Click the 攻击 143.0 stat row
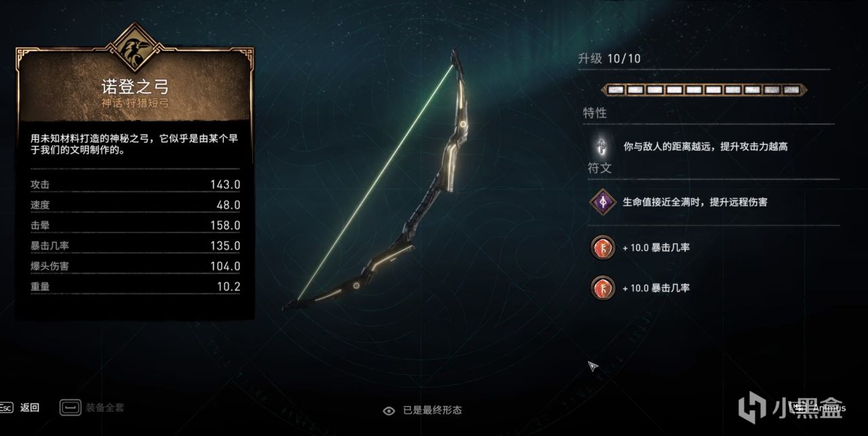The image size is (868, 436). (x=135, y=184)
